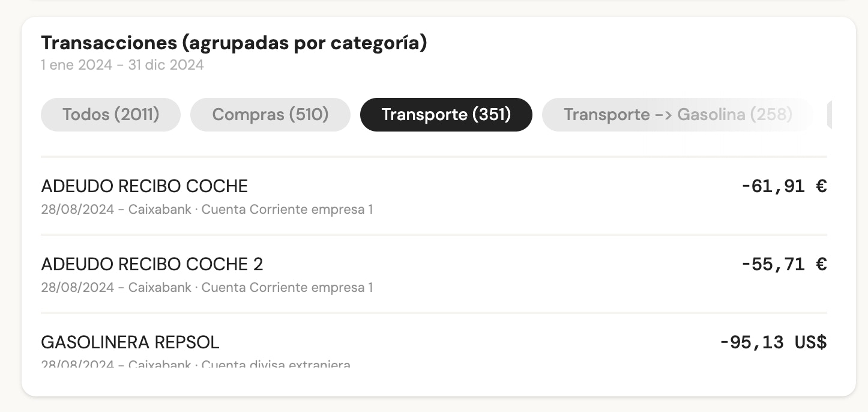Viewport: 868px width, 412px height.
Task: Click the date range 1 ene 2024 – 31 dic 2024
Action: pos(122,65)
